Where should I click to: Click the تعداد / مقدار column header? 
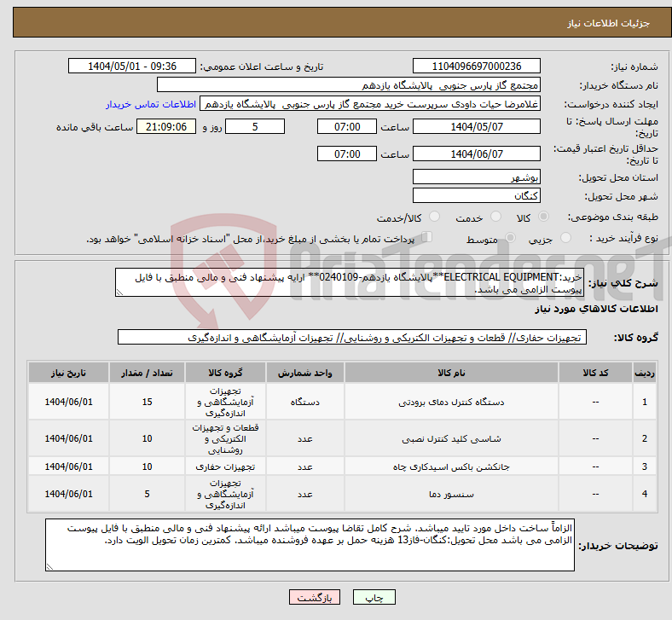tap(147, 373)
